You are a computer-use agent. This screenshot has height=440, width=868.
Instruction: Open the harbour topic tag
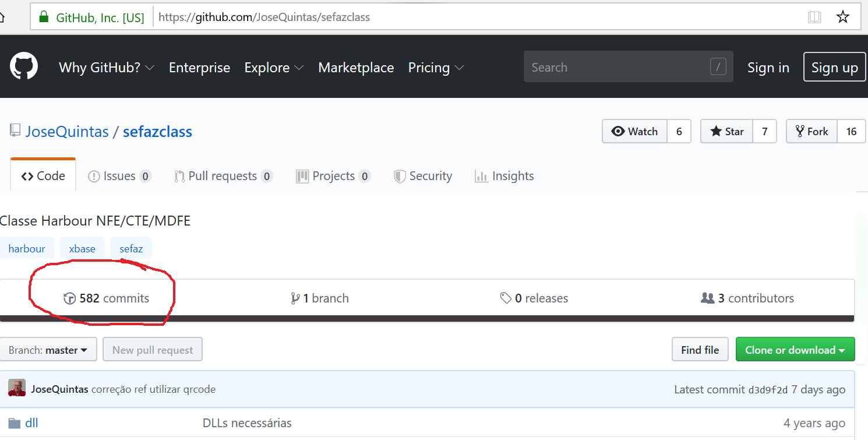tap(27, 249)
